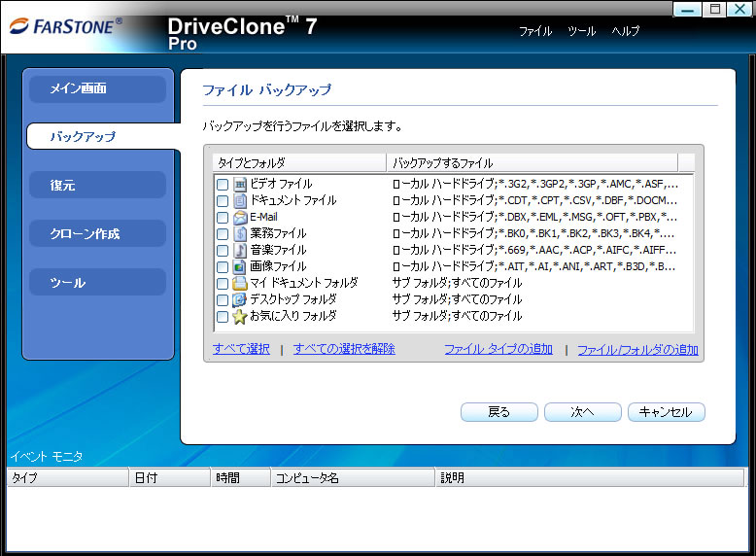Select the ビデオ ファイル row label

point(281,185)
